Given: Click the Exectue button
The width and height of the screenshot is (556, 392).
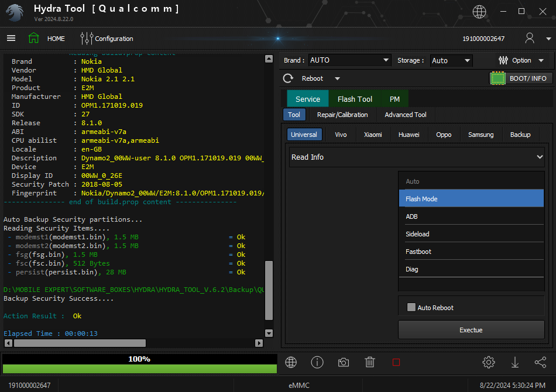Looking at the screenshot, I should tap(471, 330).
